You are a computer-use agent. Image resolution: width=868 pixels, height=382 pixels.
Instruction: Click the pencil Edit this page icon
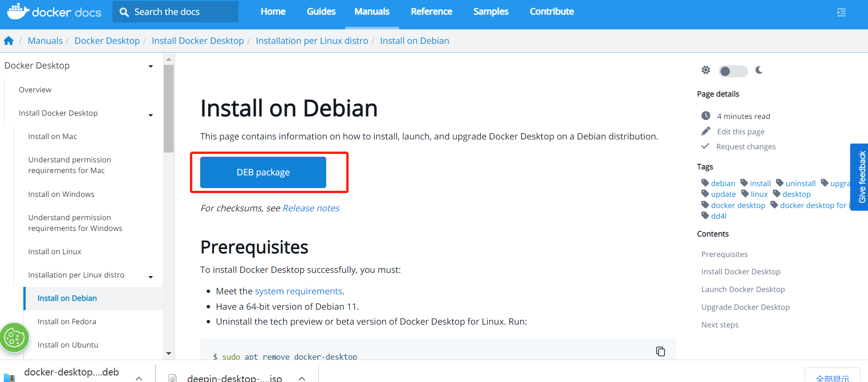click(x=706, y=132)
